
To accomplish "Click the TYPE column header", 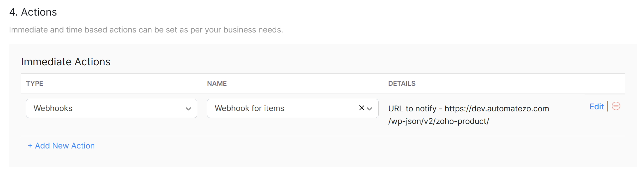I will (x=35, y=84).
